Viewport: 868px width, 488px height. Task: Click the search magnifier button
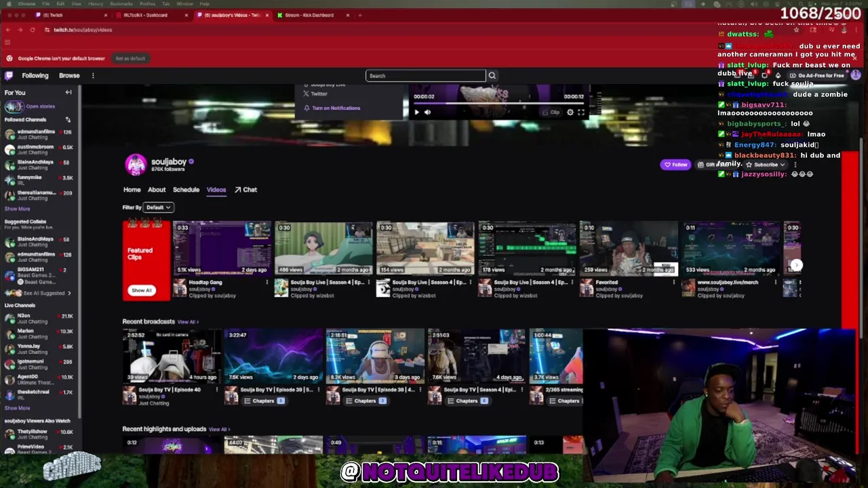(492, 76)
